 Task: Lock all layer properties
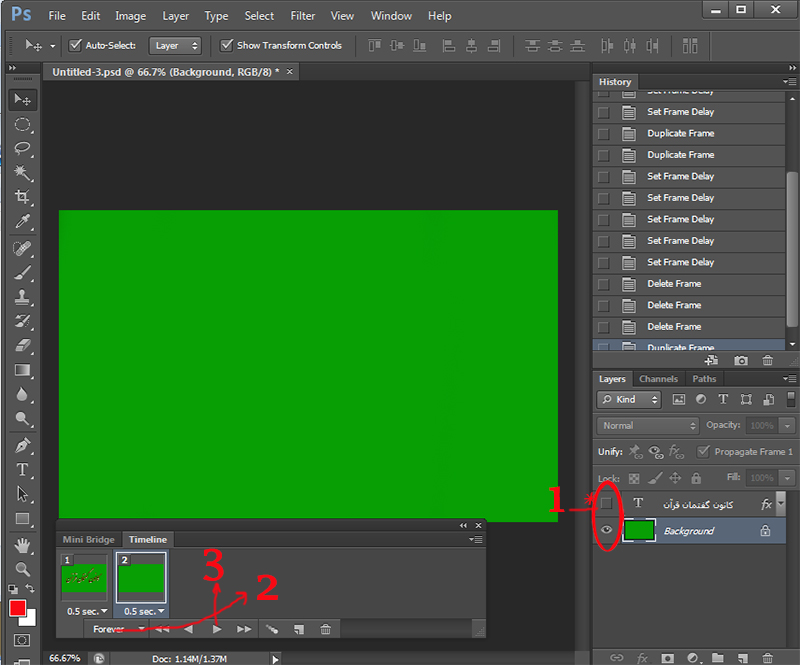click(x=696, y=478)
